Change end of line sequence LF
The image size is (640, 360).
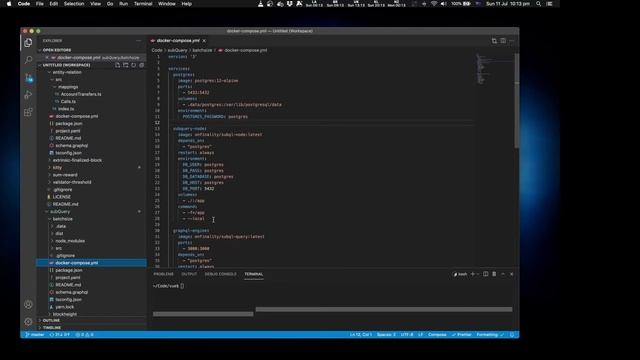point(420,335)
